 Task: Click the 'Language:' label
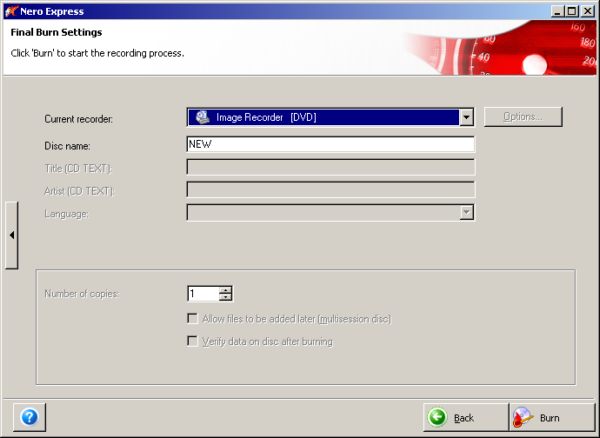tap(66, 214)
